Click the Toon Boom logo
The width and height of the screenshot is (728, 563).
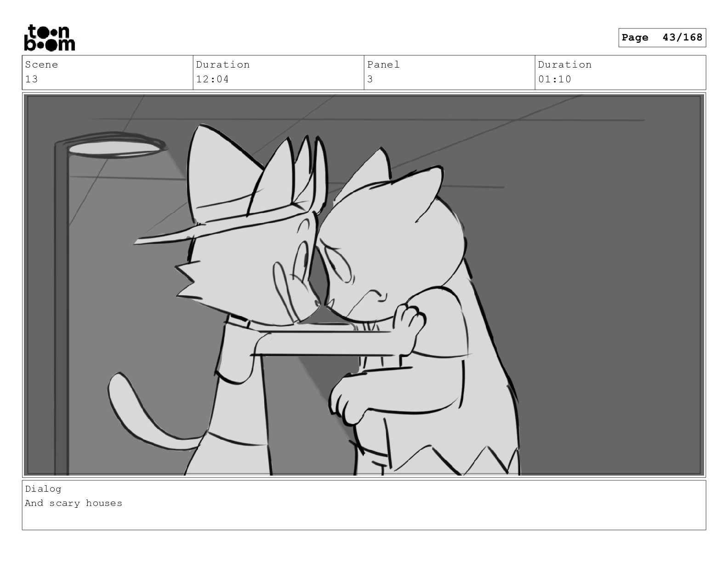[x=49, y=38]
